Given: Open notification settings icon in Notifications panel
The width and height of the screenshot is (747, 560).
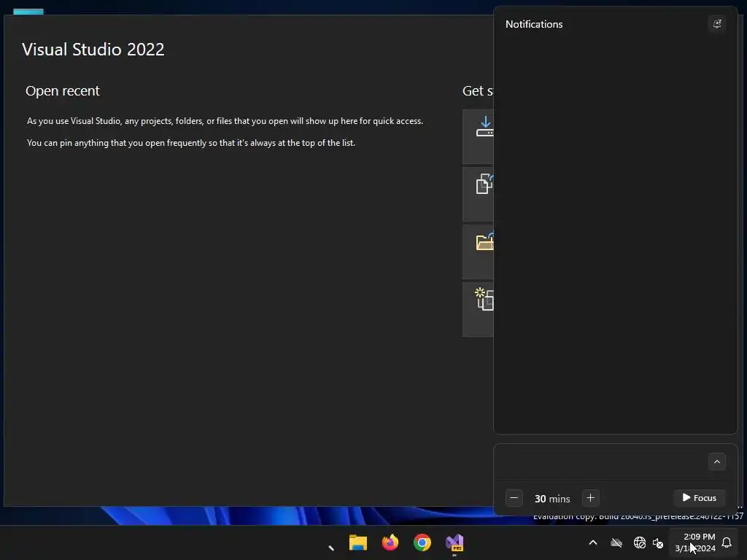Looking at the screenshot, I should [716, 24].
